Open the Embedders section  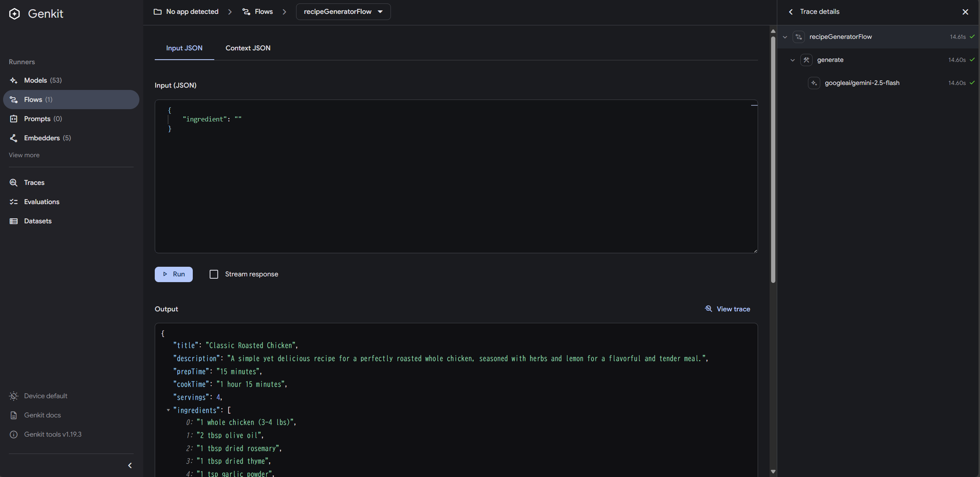(x=41, y=138)
